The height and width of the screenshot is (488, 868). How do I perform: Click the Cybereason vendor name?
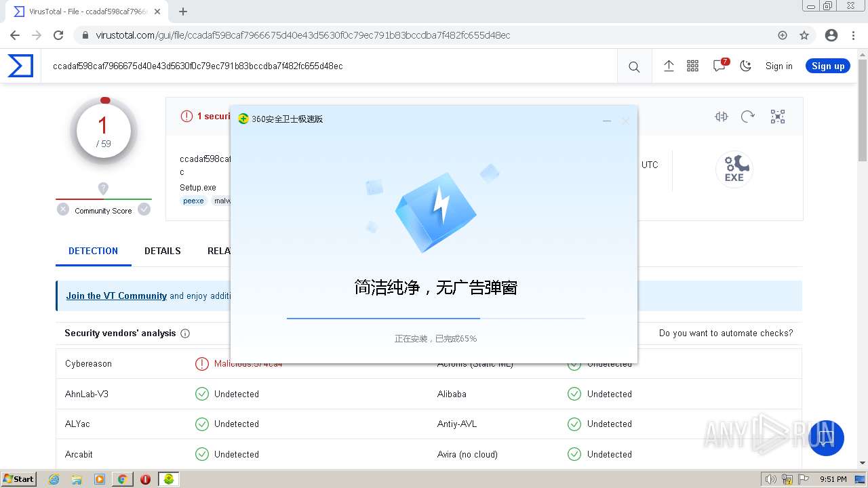click(x=88, y=364)
